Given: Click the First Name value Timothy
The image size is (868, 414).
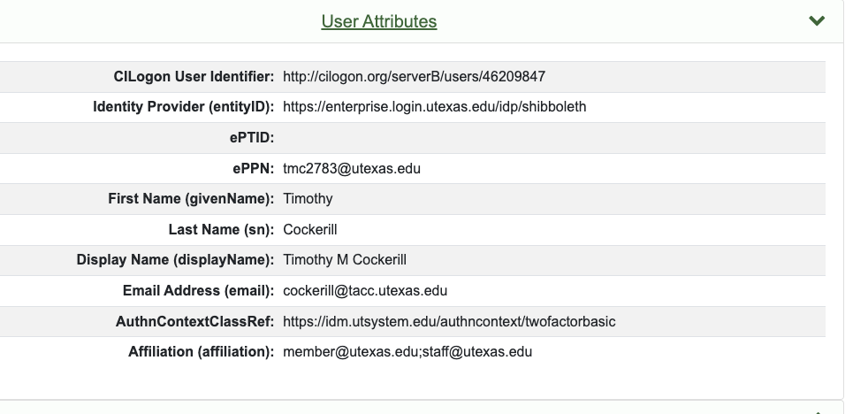Looking at the screenshot, I should pyautogui.click(x=308, y=199).
